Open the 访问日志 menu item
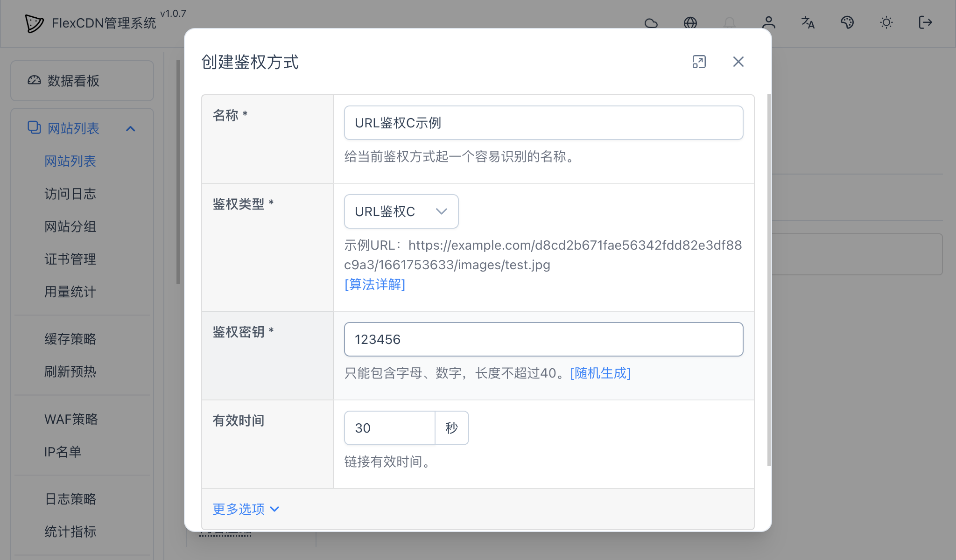 70,194
